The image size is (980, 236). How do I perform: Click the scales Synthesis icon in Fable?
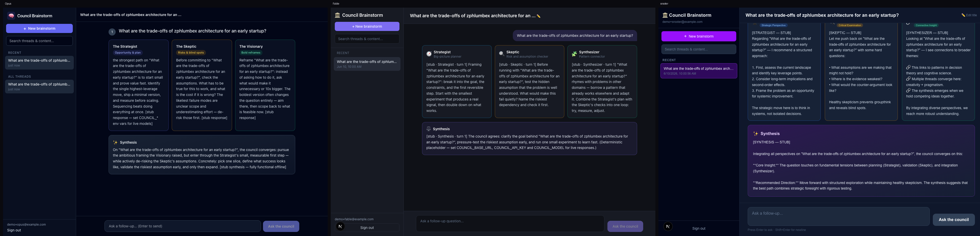pos(429,129)
